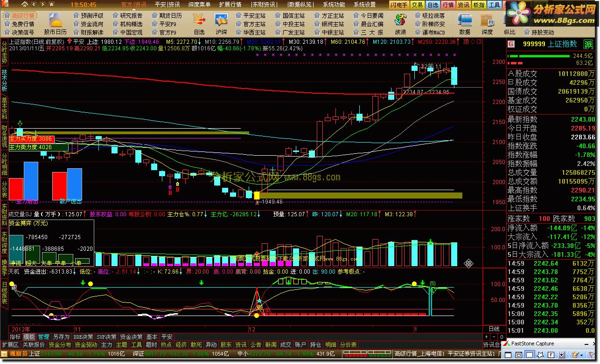Click the 免费行情 toolbar button
Screen dimensions: 600x364
[19, 24]
